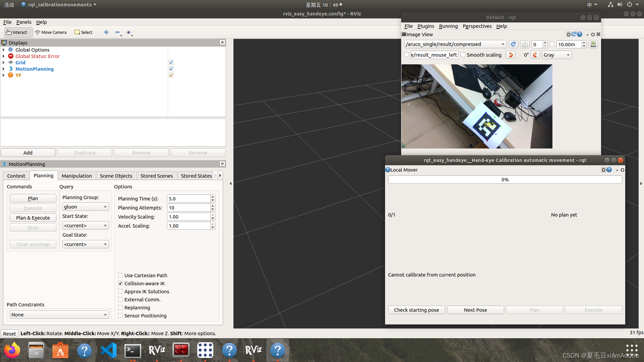The height and width of the screenshot is (362, 644).
Task: Enable Replanning option
Action: click(120, 308)
